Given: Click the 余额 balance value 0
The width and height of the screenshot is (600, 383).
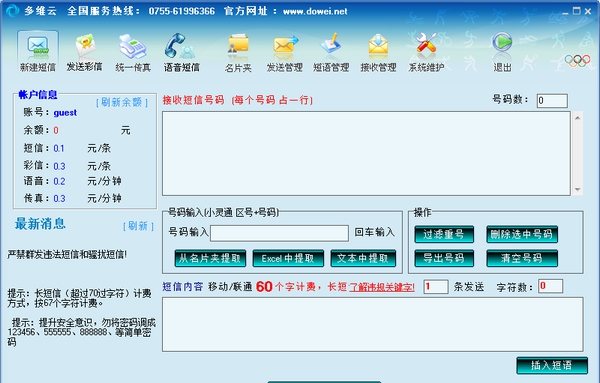Looking at the screenshot, I should point(56,130).
